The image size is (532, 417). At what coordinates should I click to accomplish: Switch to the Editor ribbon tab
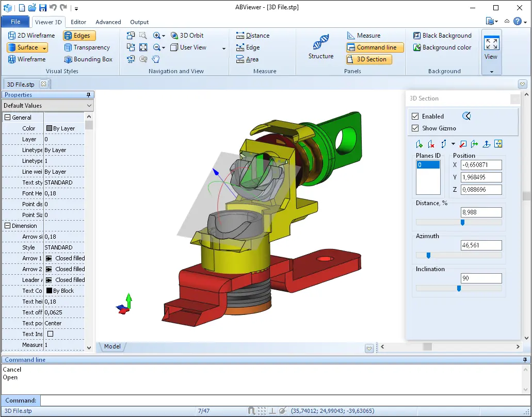click(x=78, y=22)
